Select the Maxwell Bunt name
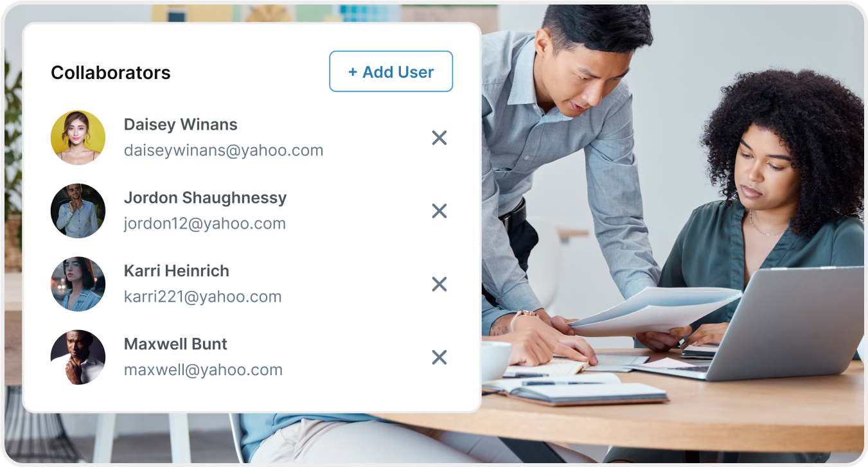868x467 pixels. click(175, 344)
